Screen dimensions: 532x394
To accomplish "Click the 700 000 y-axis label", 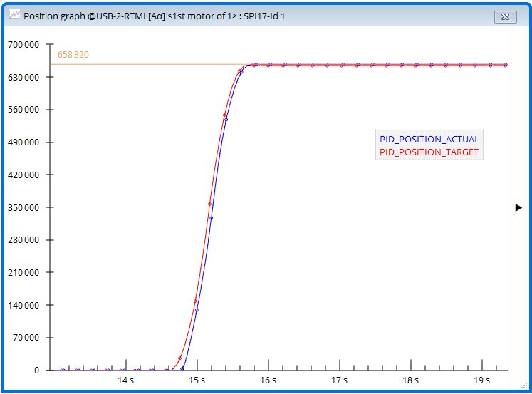I will [x=24, y=44].
